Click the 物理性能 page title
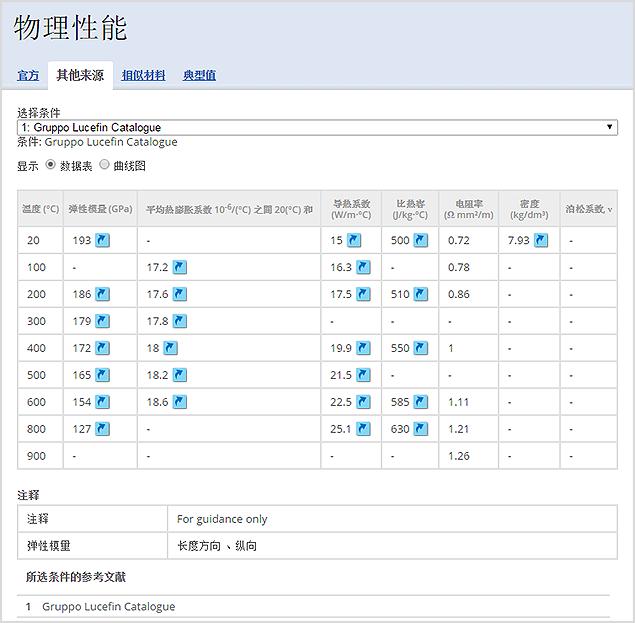The image size is (635, 623). coord(70,28)
